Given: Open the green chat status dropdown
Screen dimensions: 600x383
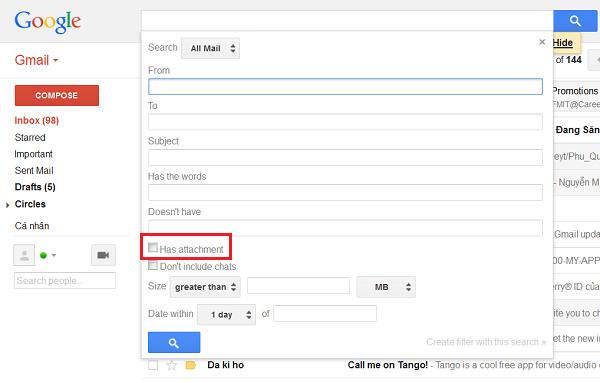Looking at the screenshot, I should (x=48, y=255).
